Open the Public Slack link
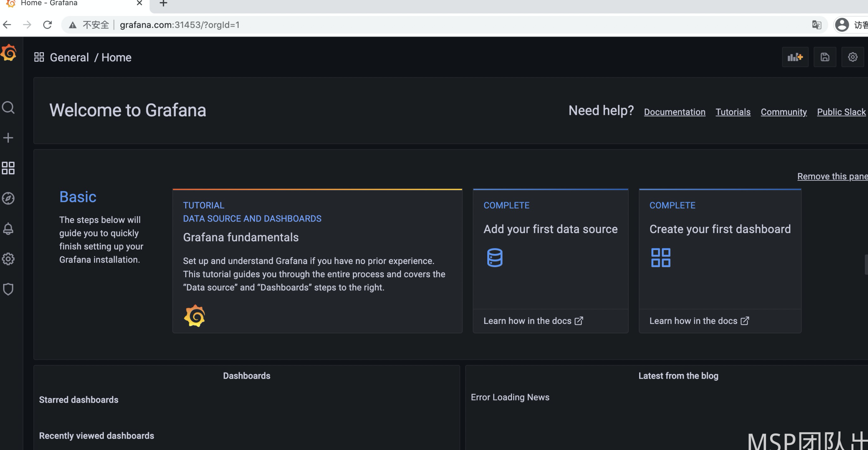The width and height of the screenshot is (868, 450). coord(841,112)
